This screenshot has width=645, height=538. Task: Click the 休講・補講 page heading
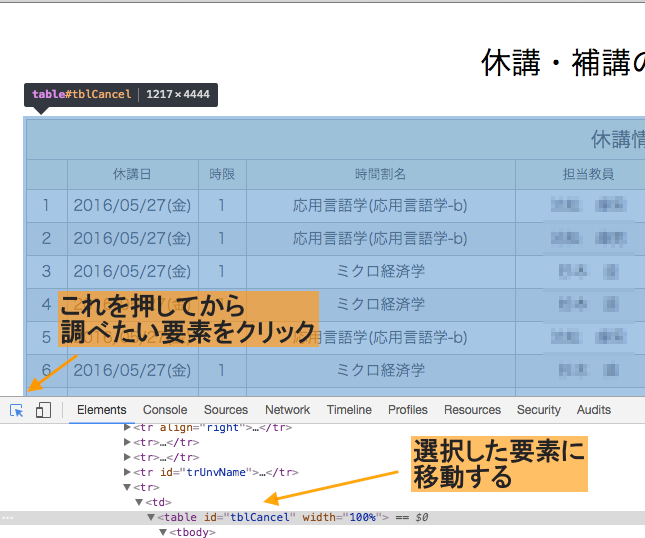(563, 63)
